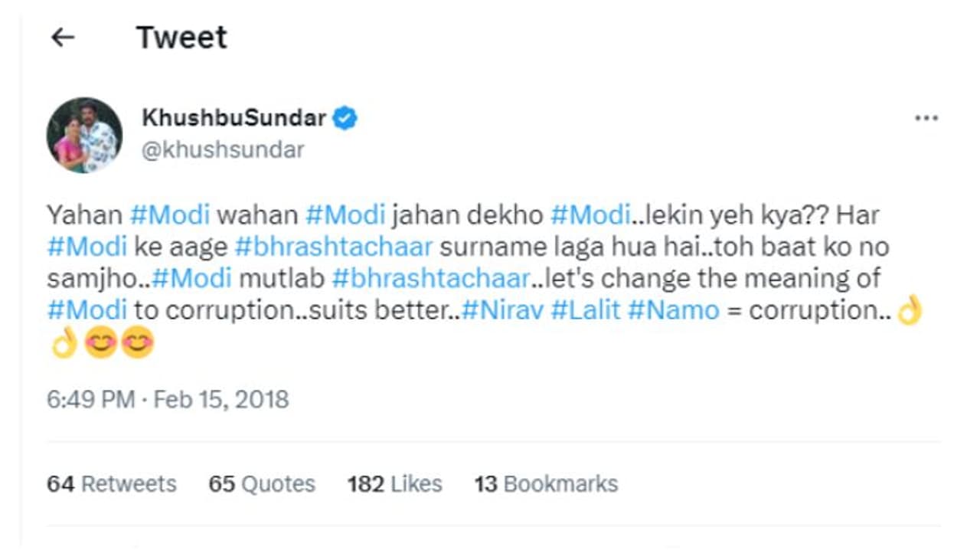The width and height of the screenshot is (980, 560).
Task: Click the 'Tweet' page header title
Action: 181,38
